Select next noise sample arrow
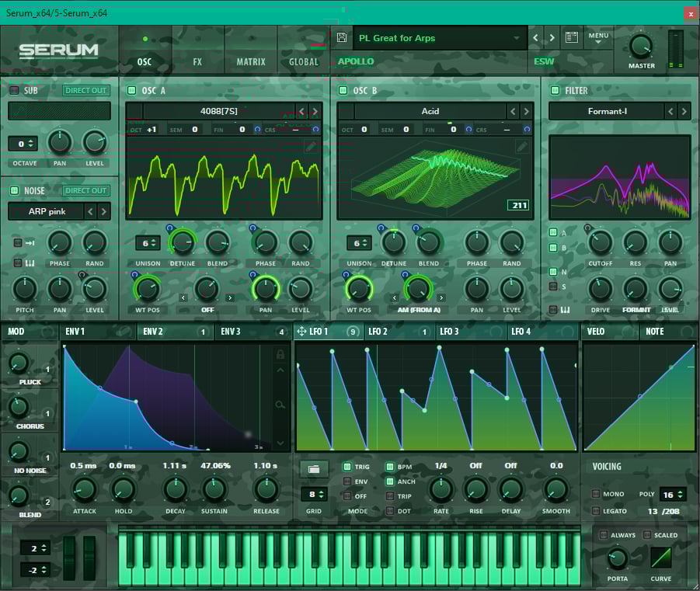700x591 pixels. 103,211
